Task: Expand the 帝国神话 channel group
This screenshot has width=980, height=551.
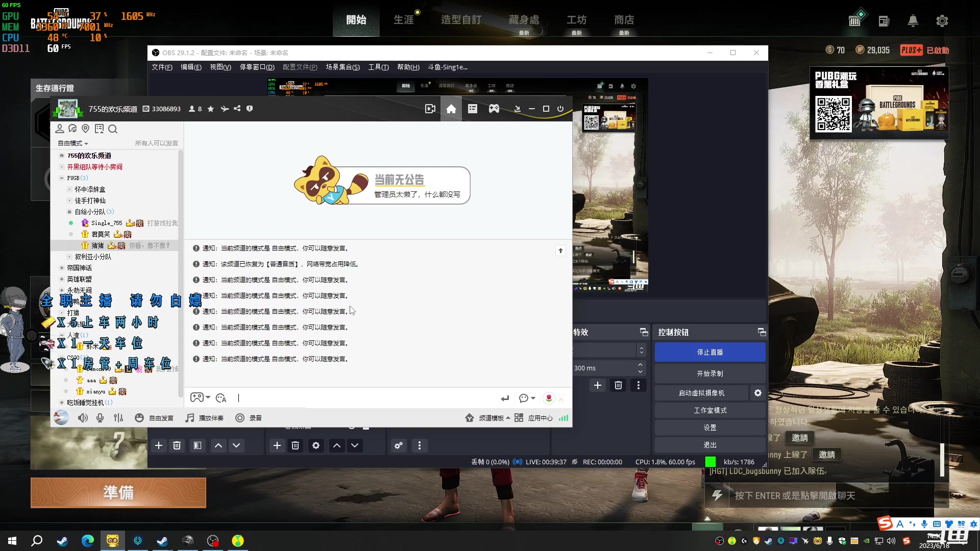Action: tap(62, 268)
